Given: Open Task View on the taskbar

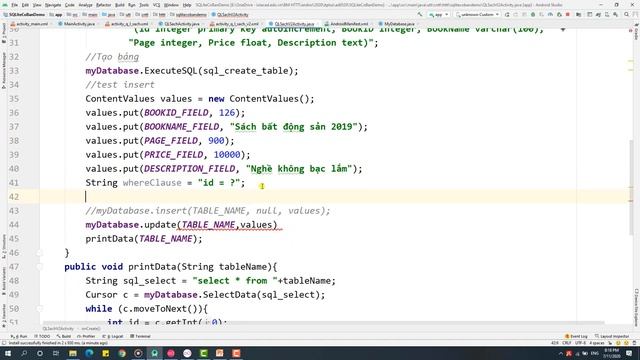Looking at the screenshot, I should [56, 353].
